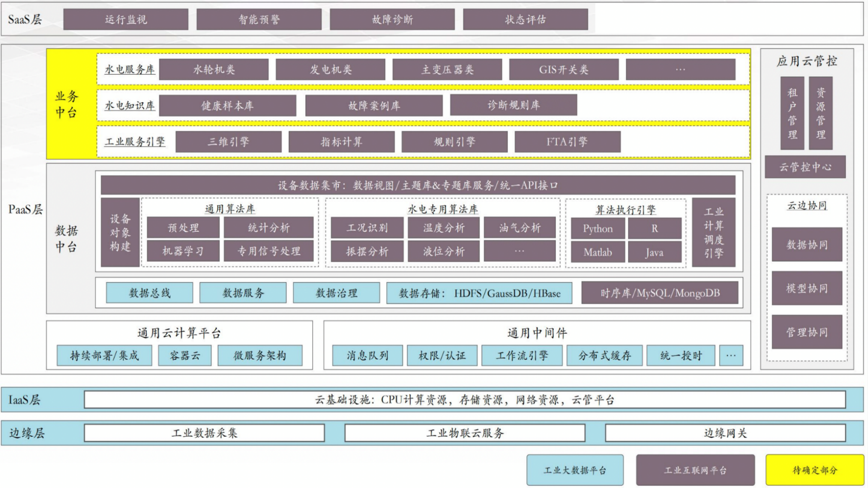Select the 油气分析 box
This screenshot has height=488, width=868.
[519, 228]
